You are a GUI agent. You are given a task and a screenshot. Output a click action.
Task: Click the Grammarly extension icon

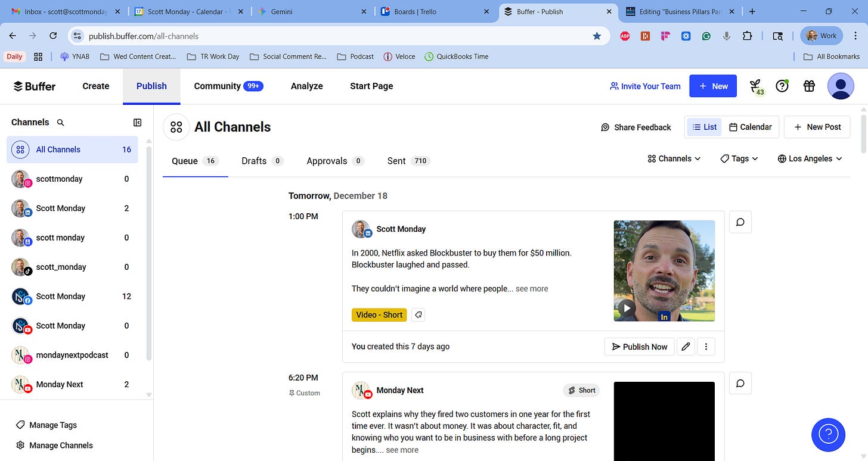click(x=706, y=36)
